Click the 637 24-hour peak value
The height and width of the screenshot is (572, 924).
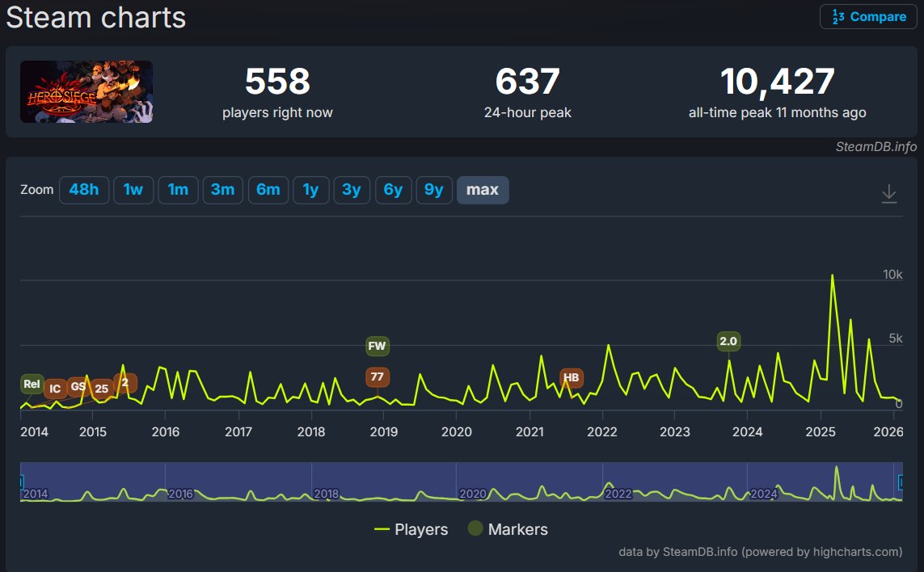click(x=527, y=82)
